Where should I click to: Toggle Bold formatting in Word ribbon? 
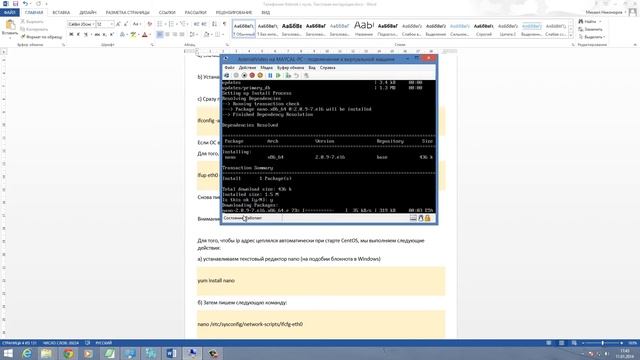tap(71, 35)
